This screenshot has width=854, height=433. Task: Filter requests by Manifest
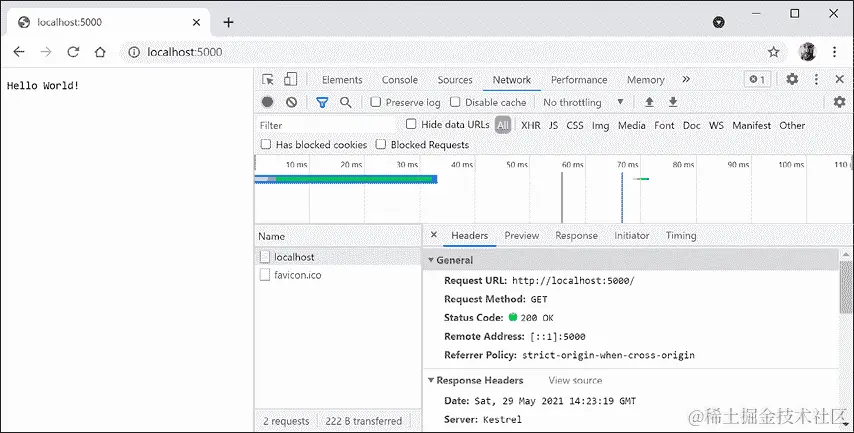pos(752,125)
